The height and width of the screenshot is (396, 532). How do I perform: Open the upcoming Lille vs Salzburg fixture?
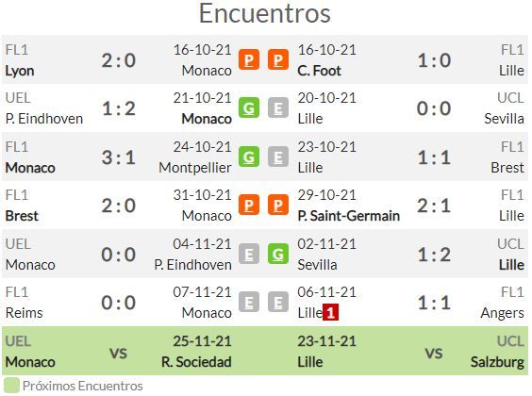tap(411, 351)
